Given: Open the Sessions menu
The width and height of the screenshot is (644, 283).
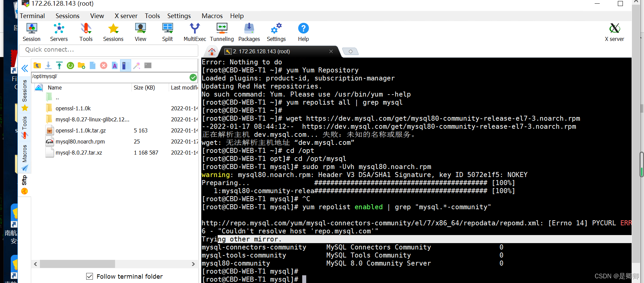Looking at the screenshot, I should coord(67,16).
